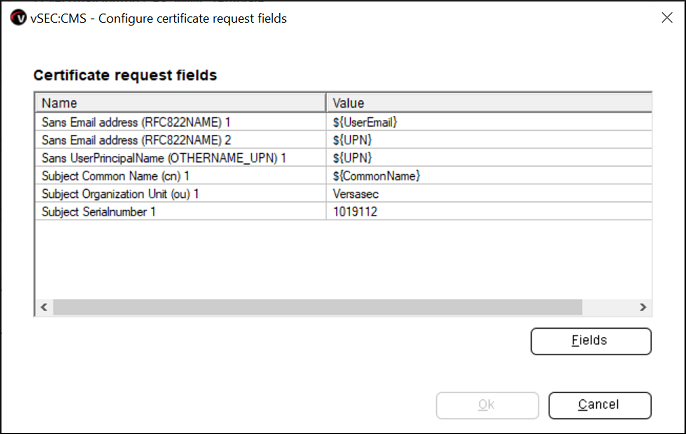Select row Sans Email address (RFC822NAME) 2
Screen dimensions: 686x434
[x=343, y=140]
